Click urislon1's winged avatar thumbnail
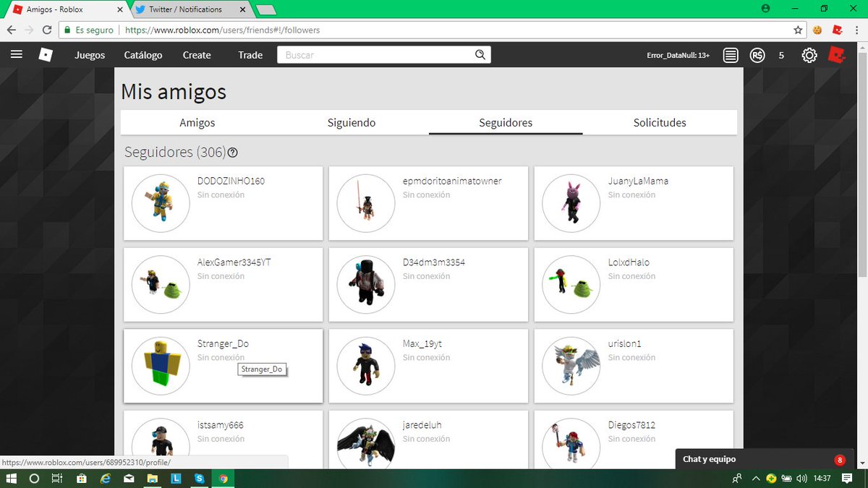Screen dimensions: 868x488 click(571, 366)
